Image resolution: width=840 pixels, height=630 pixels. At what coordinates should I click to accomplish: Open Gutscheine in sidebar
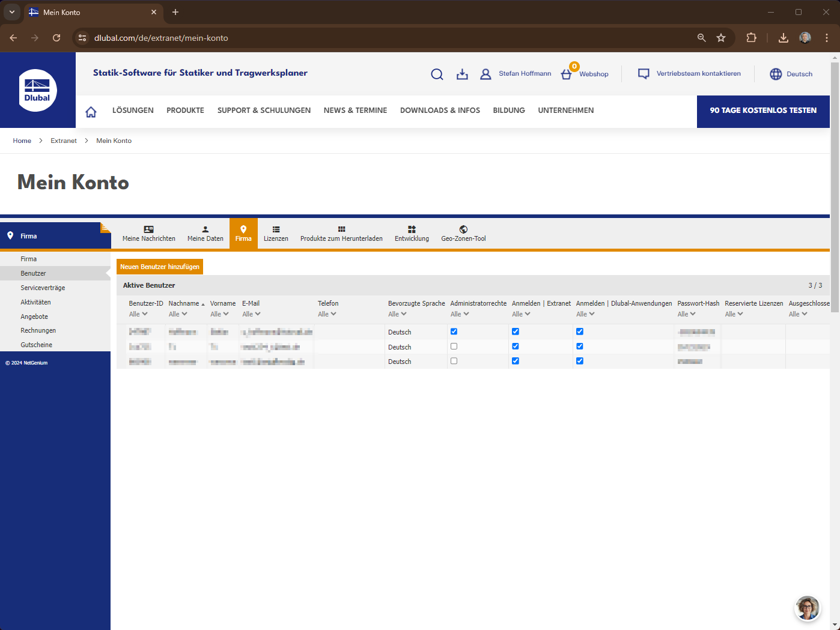[x=36, y=345]
